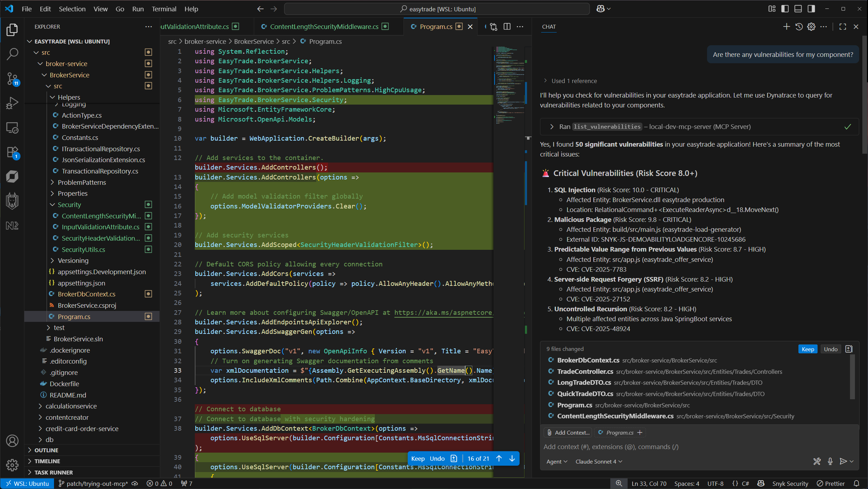Open chat history
The width and height of the screenshot is (868, 489).
tap(799, 26)
